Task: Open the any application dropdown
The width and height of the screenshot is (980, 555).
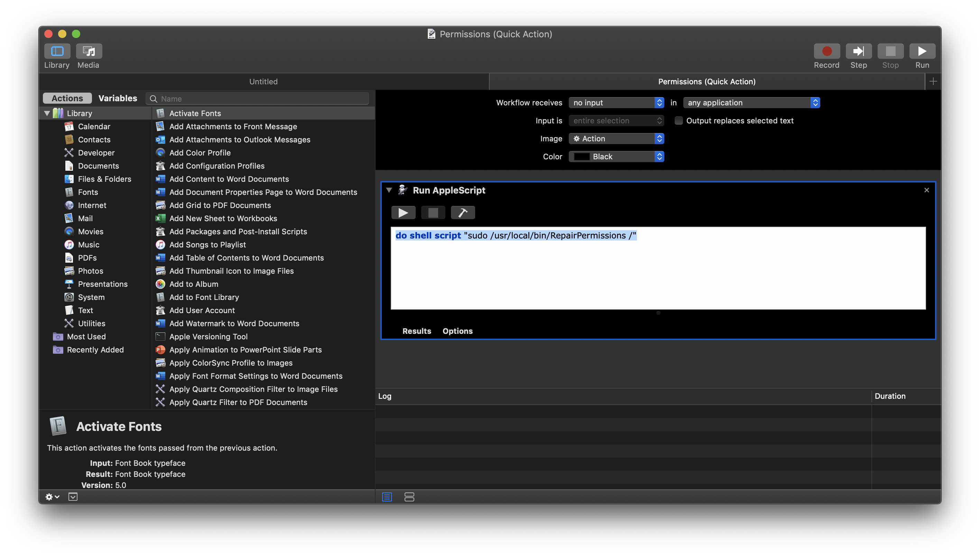Action: pyautogui.click(x=751, y=103)
